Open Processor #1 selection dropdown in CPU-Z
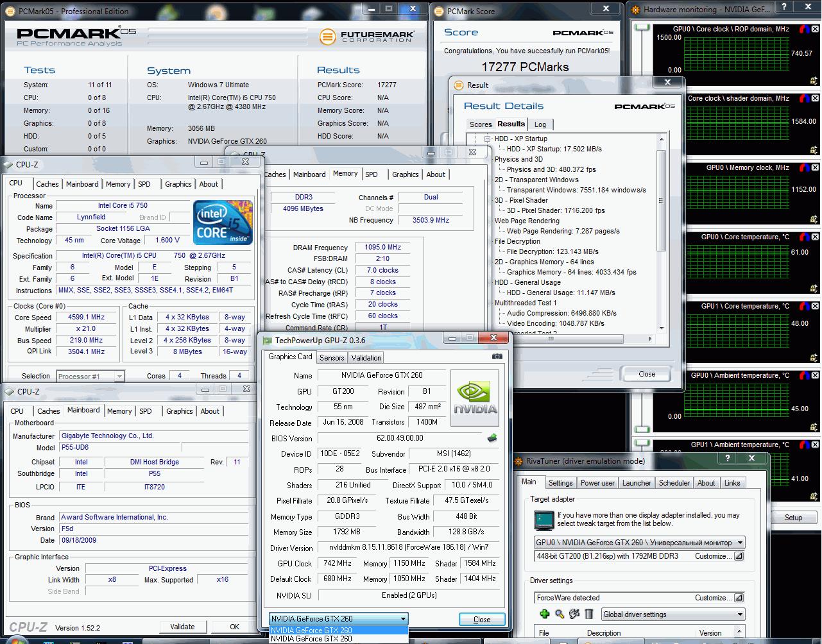Image resolution: width=822 pixels, height=644 pixels. (119, 377)
